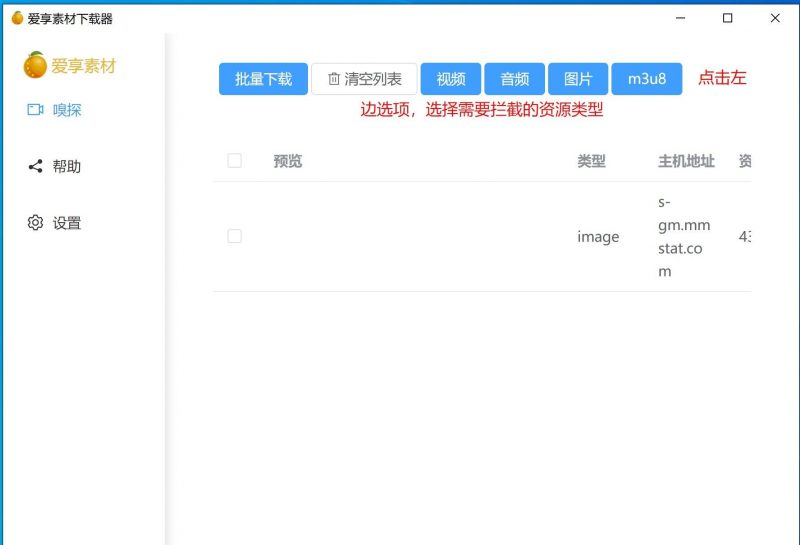Click the app icon in title bar
This screenshot has height=545, width=800.
click(x=17, y=18)
